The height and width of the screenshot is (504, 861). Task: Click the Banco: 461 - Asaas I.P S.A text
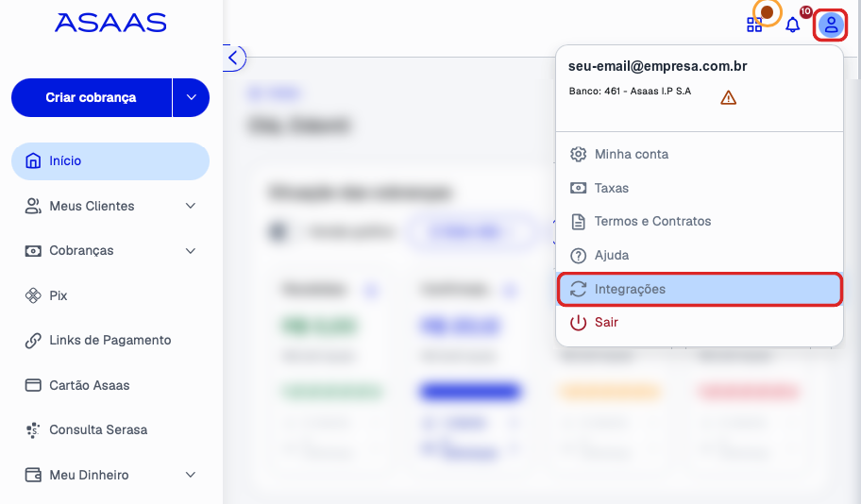630,92
